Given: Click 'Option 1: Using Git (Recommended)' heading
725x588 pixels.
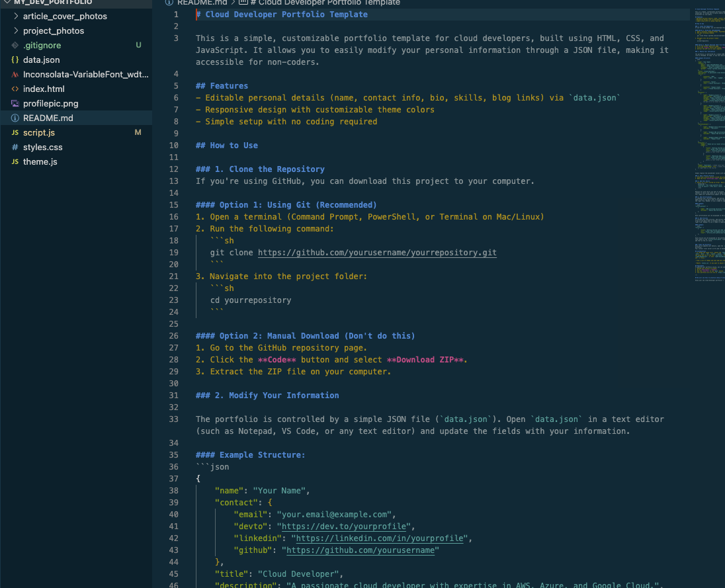Looking at the screenshot, I should point(286,205).
